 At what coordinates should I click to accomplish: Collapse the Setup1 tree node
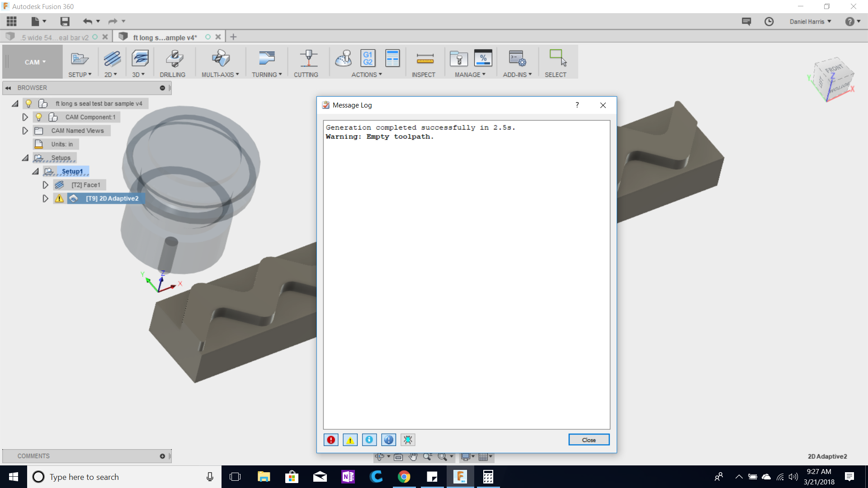tap(35, 171)
